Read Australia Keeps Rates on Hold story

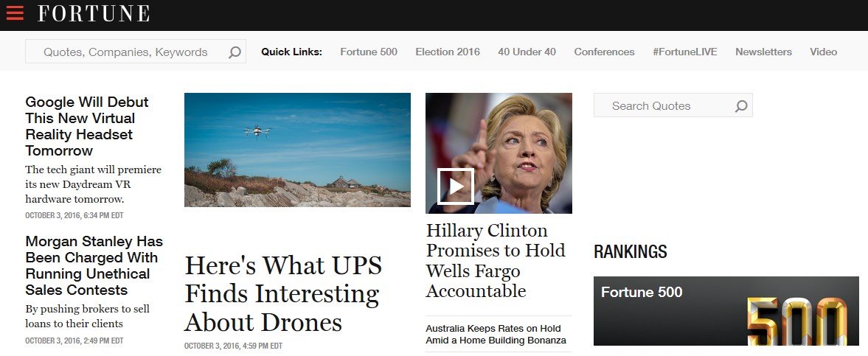[x=496, y=335]
